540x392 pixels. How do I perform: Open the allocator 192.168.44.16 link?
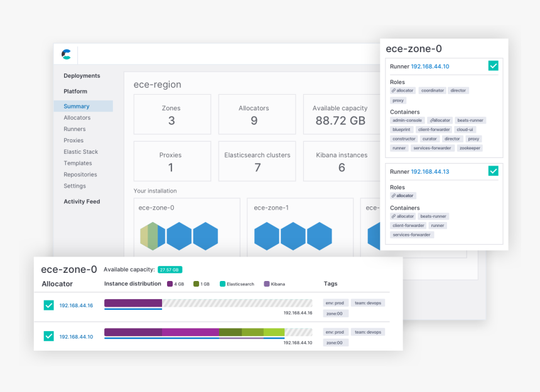(x=76, y=305)
